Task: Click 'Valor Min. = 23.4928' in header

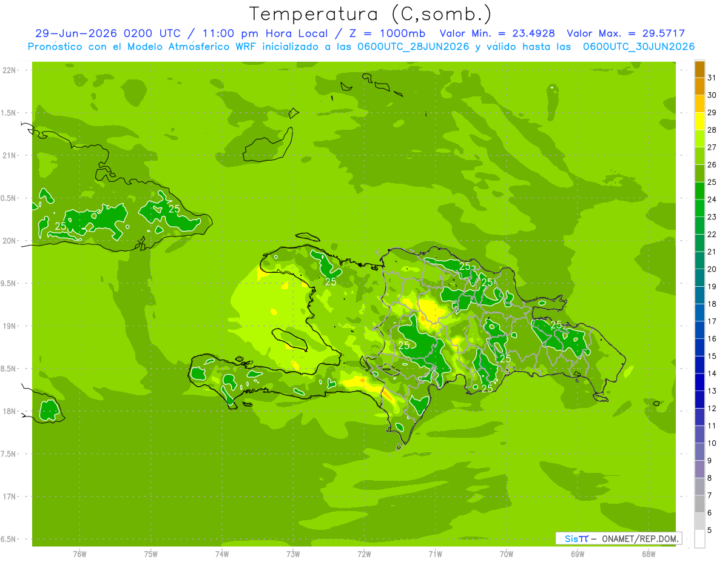Action: [x=497, y=33]
